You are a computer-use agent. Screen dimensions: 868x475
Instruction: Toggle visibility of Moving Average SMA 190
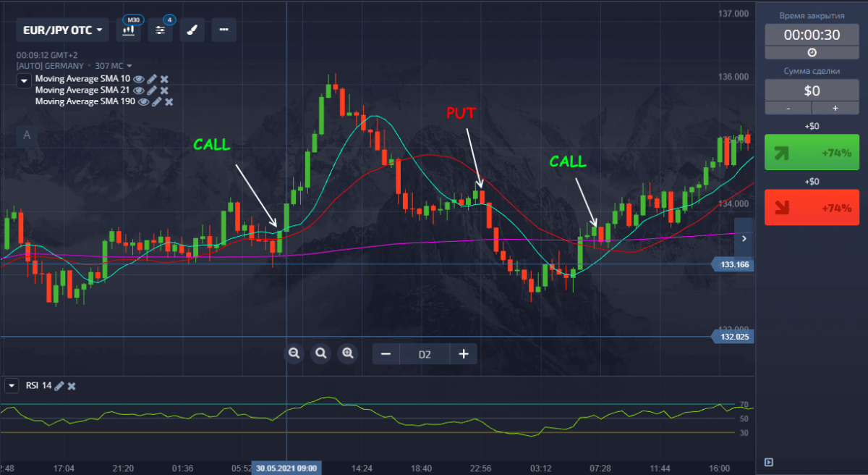coord(143,102)
